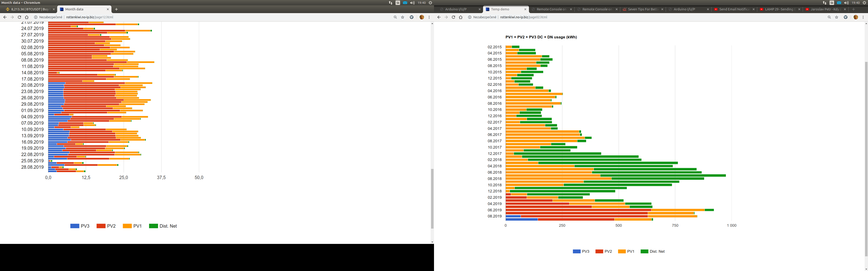Show site info icon beside page02.html URL
This screenshot has width=868, height=271.
tap(469, 17)
